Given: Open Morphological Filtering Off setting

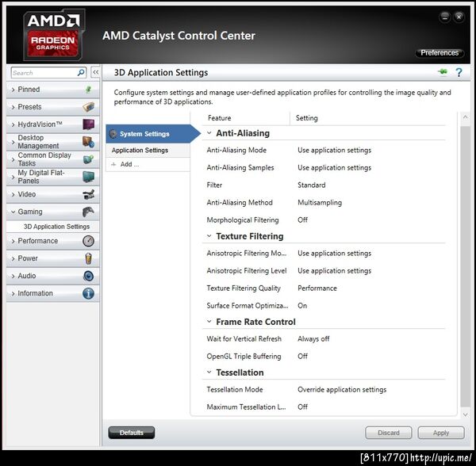Looking at the screenshot, I should tap(302, 220).
